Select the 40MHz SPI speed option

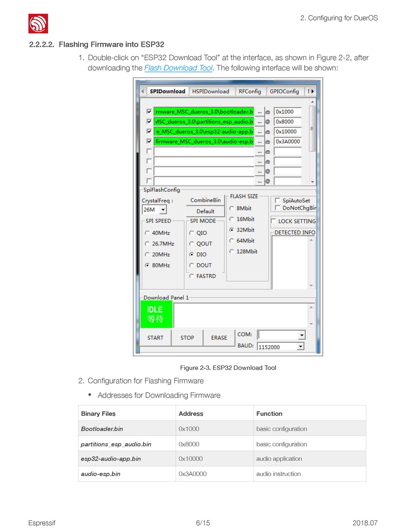tap(147, 233)
